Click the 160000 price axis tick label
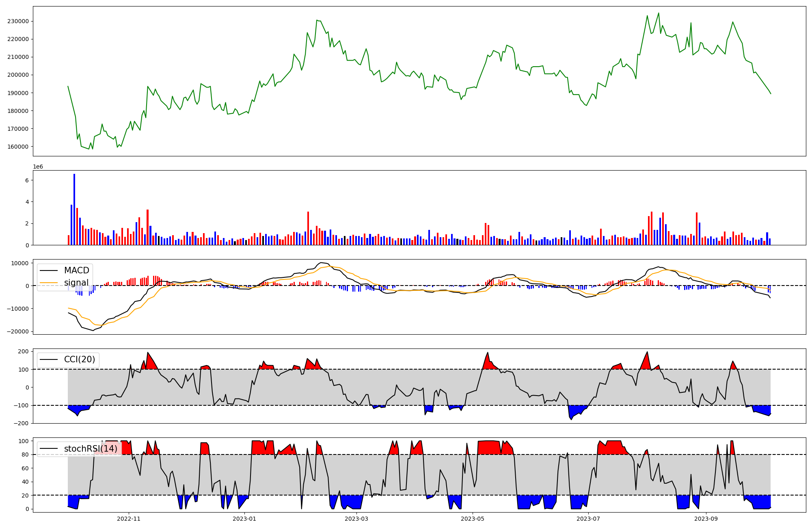 [x=19, y=147]
